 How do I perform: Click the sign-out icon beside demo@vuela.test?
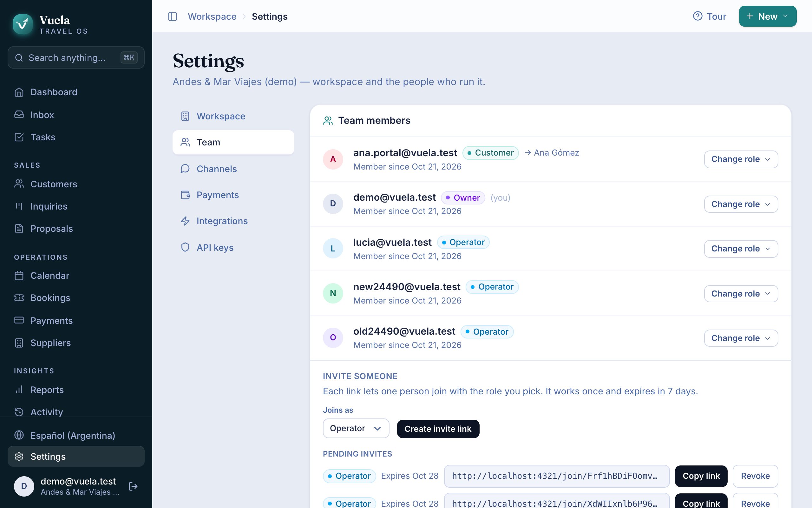pyautogui.click(x=133, y=486)
